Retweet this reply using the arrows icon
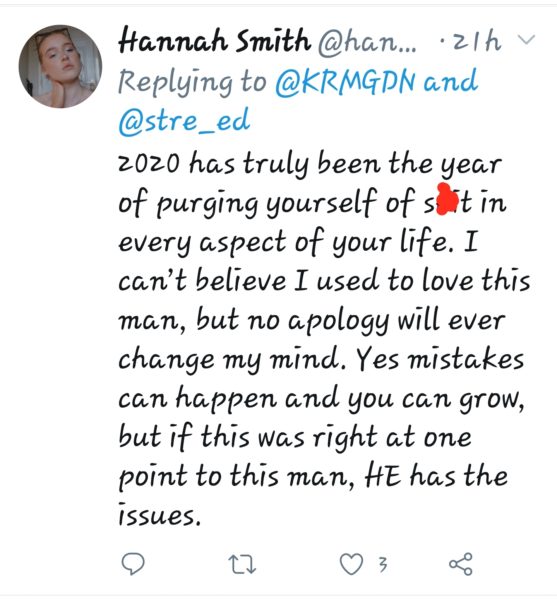This screenshot has height=600, width=557. [x=242, y=564]
